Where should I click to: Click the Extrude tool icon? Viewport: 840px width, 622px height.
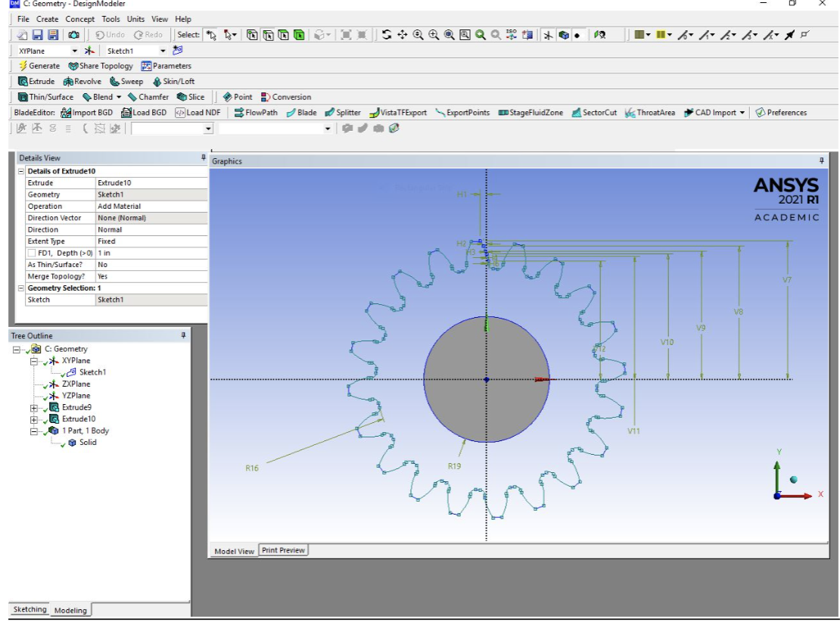coord(23,82)
